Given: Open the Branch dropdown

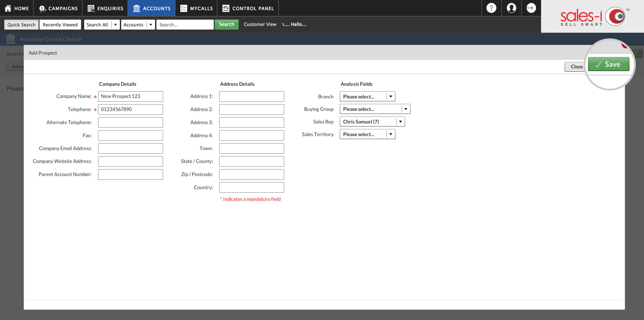Looking at the screenshot, I should (x=367, y=97).
